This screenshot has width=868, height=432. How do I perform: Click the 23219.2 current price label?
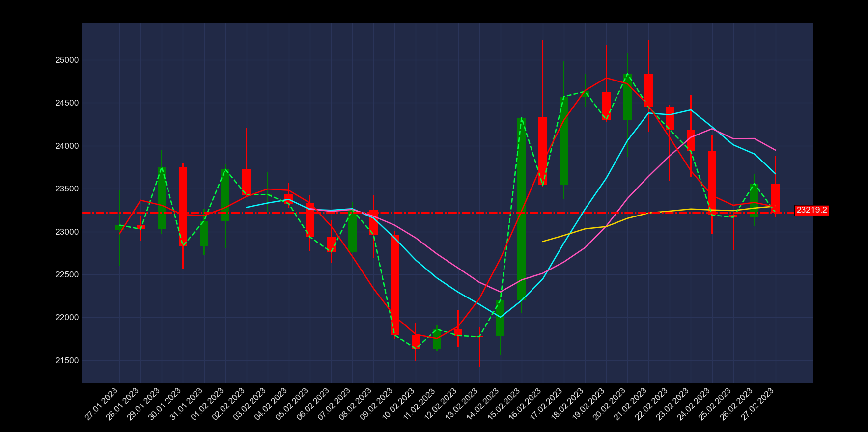[812, 210]
